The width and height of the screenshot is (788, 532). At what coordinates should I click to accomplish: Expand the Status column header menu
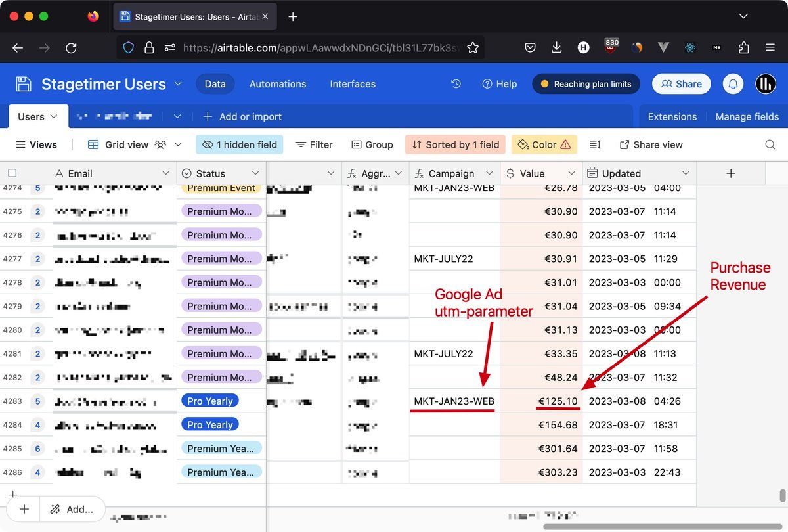[254, 173]
